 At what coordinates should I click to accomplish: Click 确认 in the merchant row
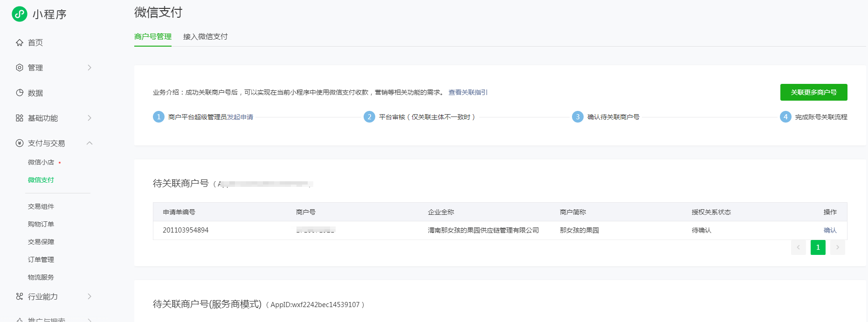tap(830, 230)
